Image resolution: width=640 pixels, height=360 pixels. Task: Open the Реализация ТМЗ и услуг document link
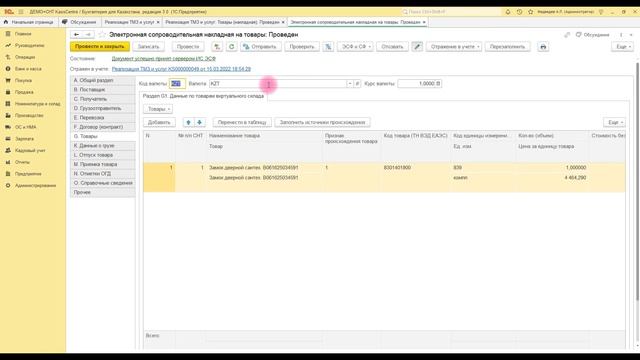click(181, 69)
